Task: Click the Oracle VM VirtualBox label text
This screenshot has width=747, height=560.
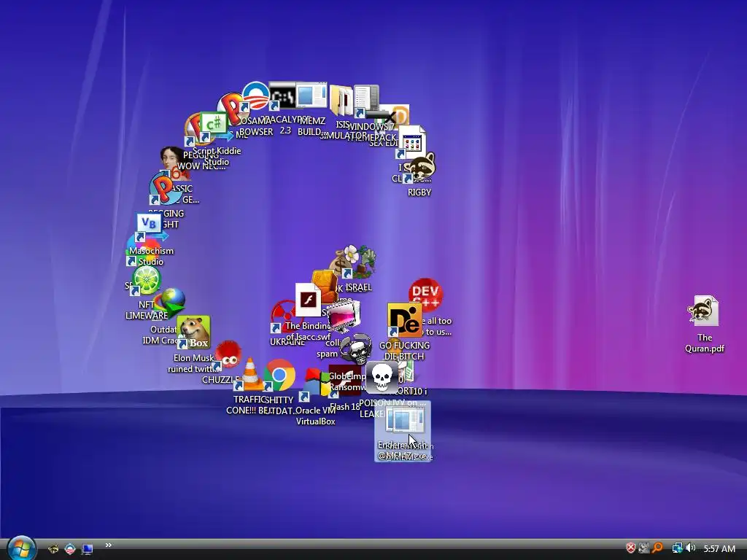Action: (x=315, y=416)
